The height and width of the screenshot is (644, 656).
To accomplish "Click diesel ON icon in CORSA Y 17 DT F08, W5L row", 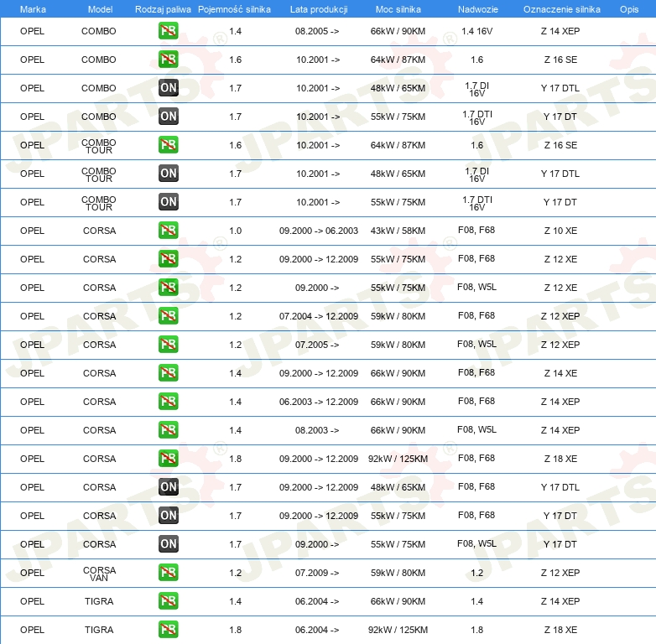I will (x=168, y=543).
